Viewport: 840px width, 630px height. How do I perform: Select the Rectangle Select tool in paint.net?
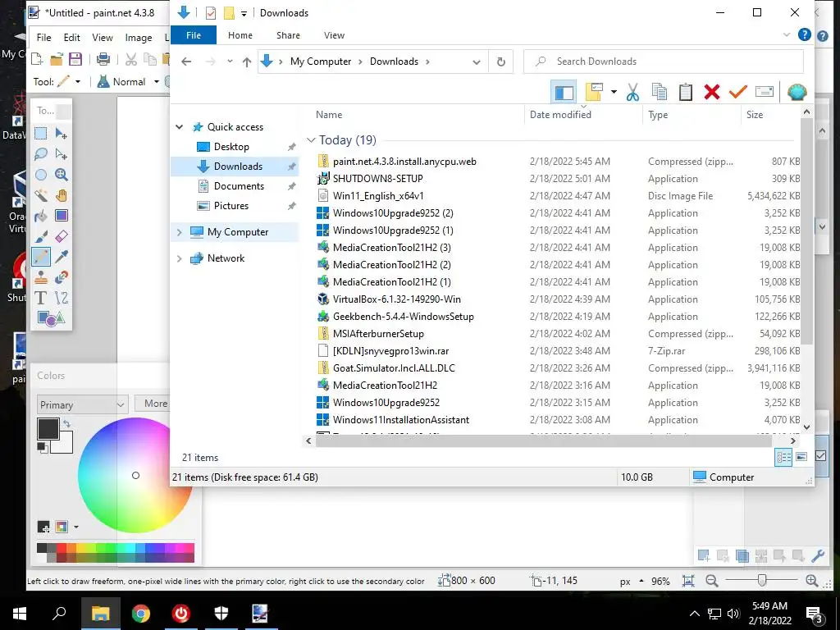coord(41,134)
